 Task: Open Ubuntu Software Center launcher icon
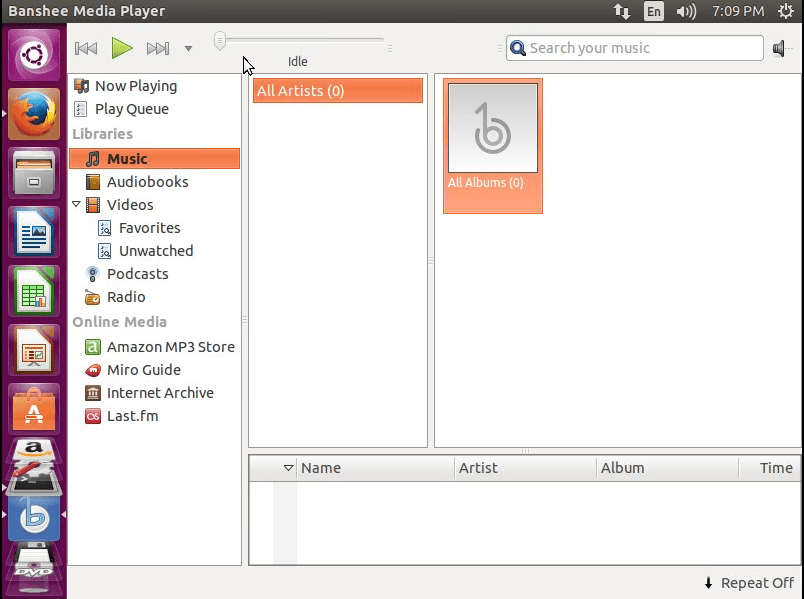tap(34, 409)
